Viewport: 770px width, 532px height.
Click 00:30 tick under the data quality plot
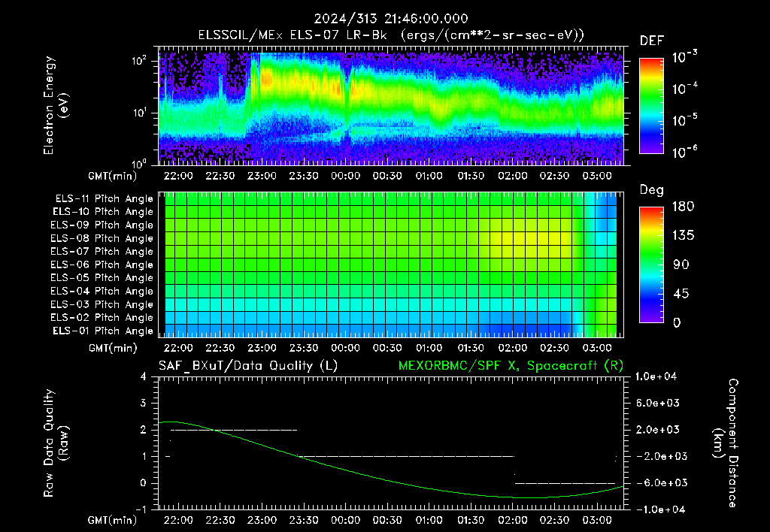(x=387, y=520)
